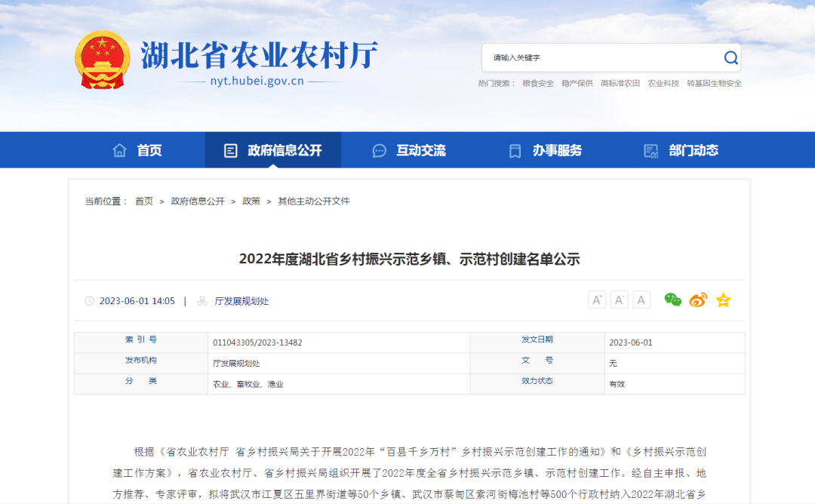Screen dimensions: 815x504
Task: Click the government info document icon
Action: 230,151
